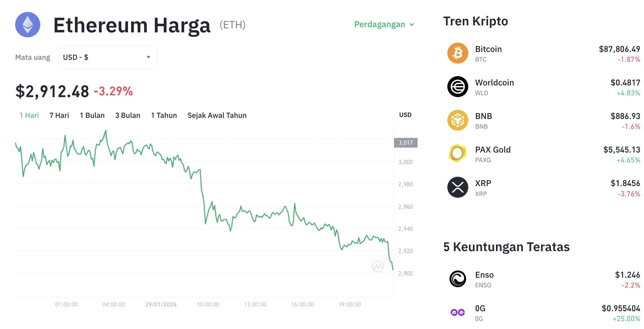Viewport: 644px width, 329px height.
Task: Switch chart to Sejak Awal Tahun
Action: (217, 115)
